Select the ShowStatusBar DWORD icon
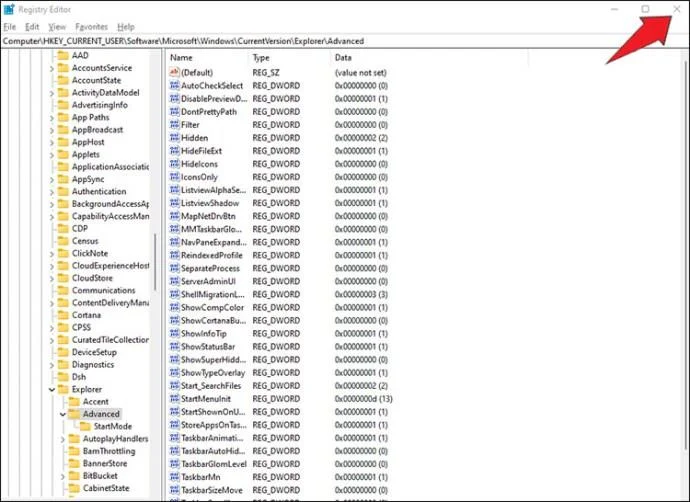The image size is (690, 502). pos(175,346)
